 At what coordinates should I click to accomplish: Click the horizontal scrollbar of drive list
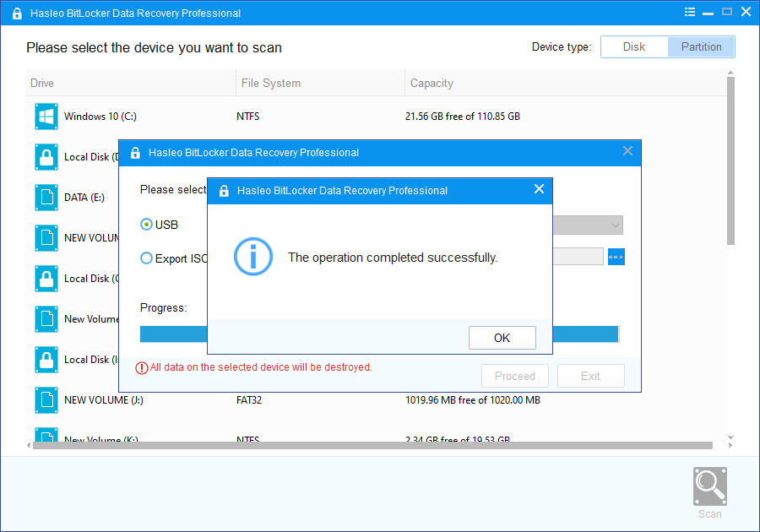tap(372, 445)
